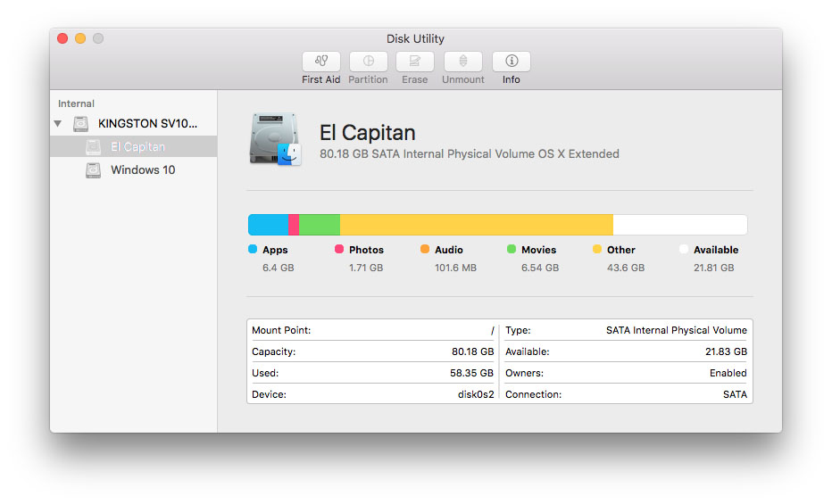Click the blue Apps segment of usage bar
Image resolution: width=832 pixels, height=504 pixels.
(269, 225)
